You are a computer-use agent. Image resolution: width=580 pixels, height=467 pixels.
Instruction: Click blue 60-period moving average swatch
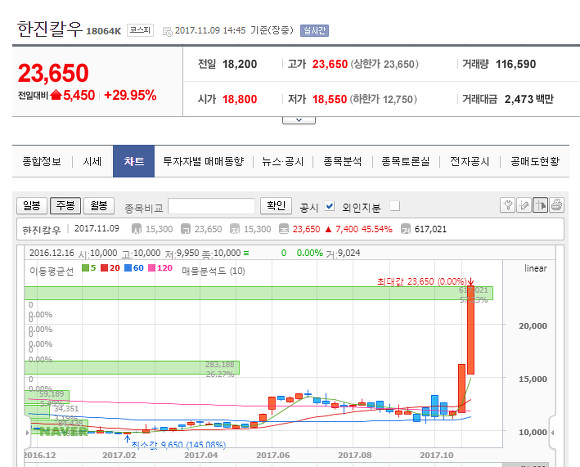tap(128, 268)
